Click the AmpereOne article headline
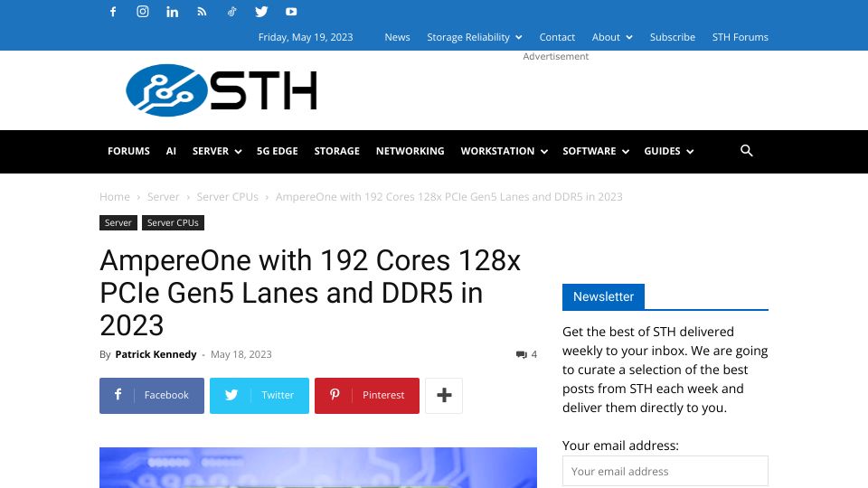Screen dimensions: 868x488 (x=310, y=293)
